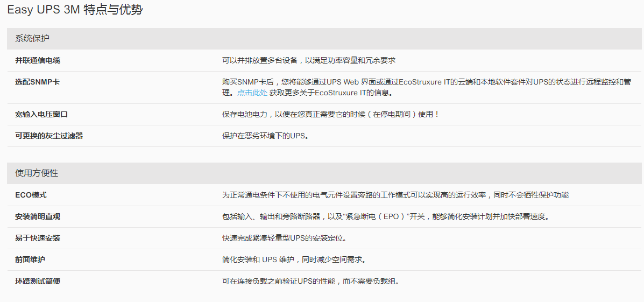Click the 可在连接负载之前验证 description text
The width and height of the screenshot is (644, 302).
(x=311, y=281)
